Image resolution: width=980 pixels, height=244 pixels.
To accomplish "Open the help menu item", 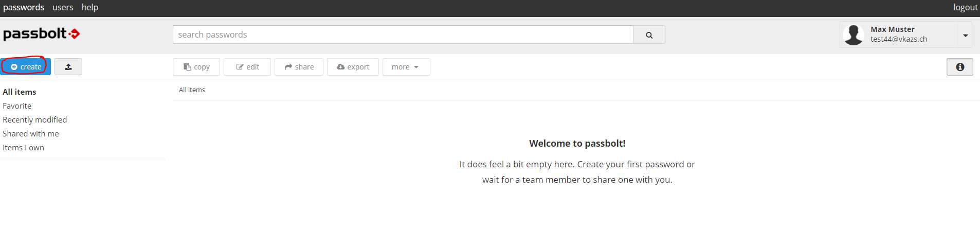I will pyautogui.click(x=90, y=7).
